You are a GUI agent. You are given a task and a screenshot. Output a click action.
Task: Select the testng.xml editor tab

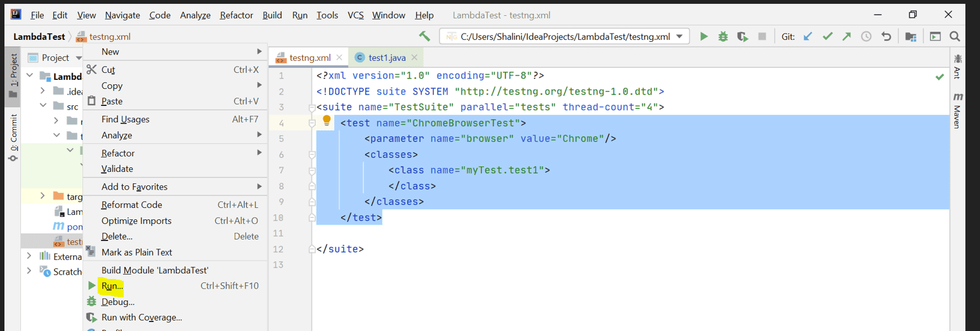point(310,58)
